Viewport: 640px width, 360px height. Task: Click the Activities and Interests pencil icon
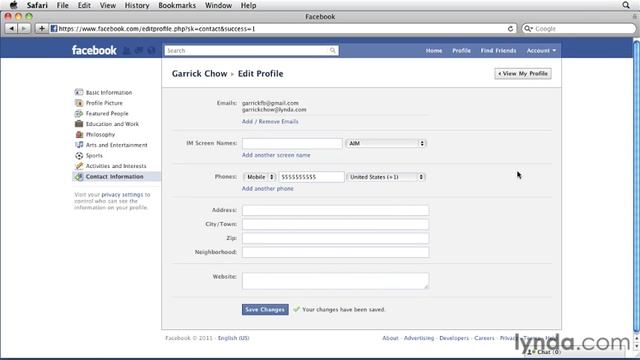click(79, 166)
